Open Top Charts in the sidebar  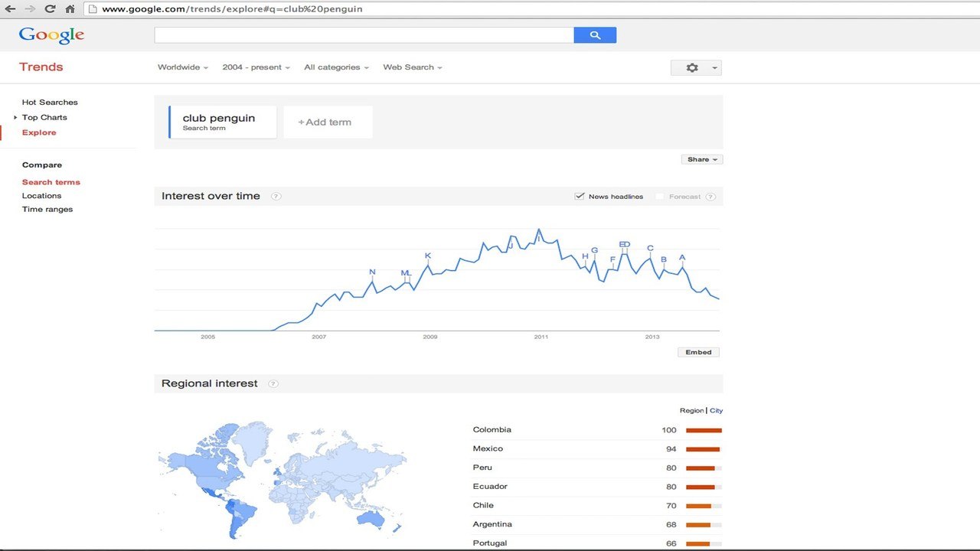coord(44,117)
